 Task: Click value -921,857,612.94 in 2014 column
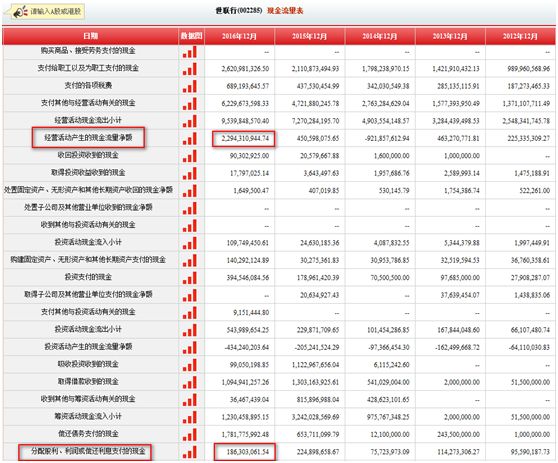(387, 138)
